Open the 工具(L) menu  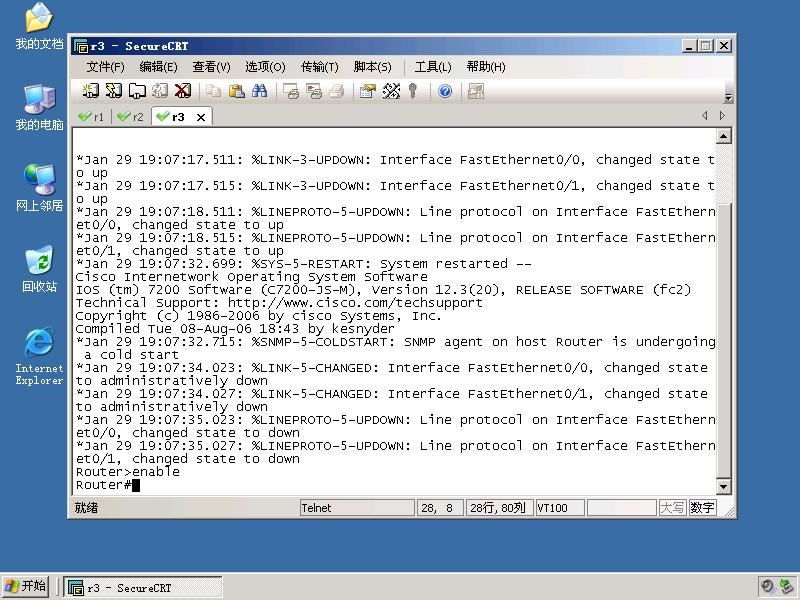pos(433,67)
